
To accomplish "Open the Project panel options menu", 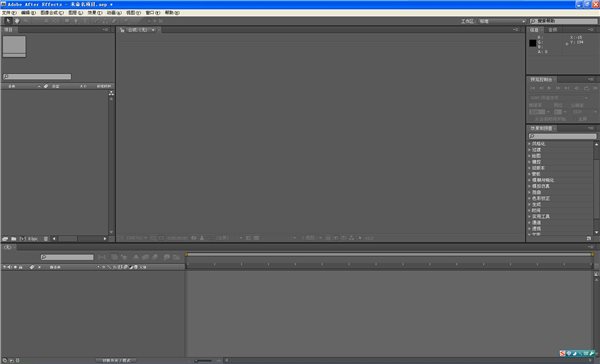I will [105, 29].
